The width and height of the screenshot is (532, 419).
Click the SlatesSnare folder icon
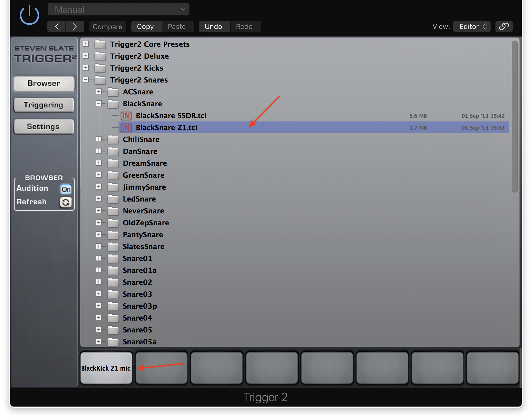(113, 246)
